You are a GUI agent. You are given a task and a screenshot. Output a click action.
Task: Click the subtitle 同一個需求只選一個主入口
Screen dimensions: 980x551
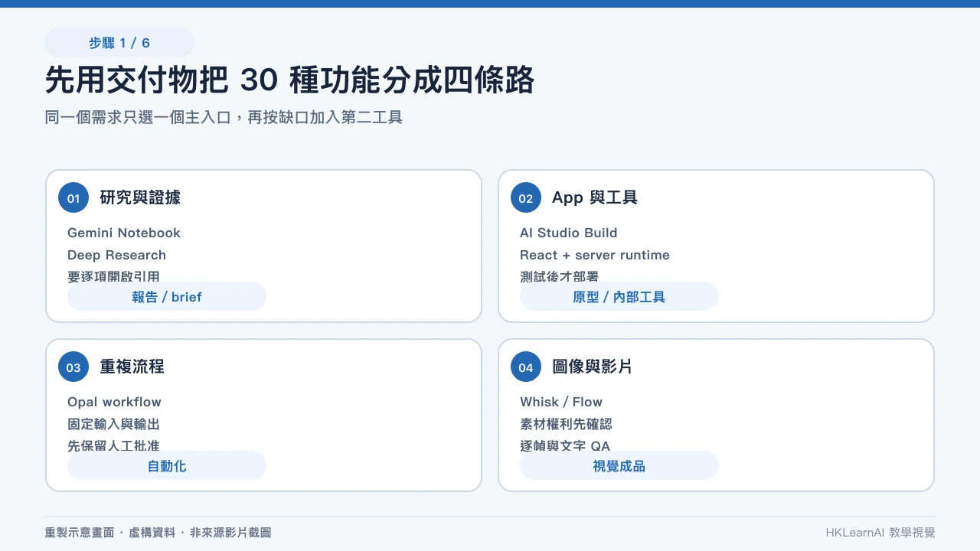(x=138, y=117)
